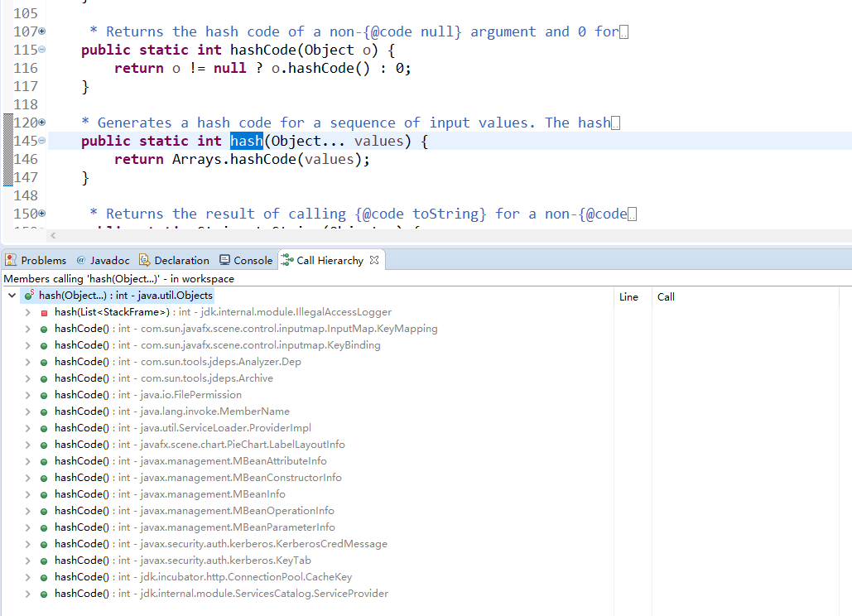
Task: Select the MBeanParameterInfo hashCode() row
Action: coord(188,527)
